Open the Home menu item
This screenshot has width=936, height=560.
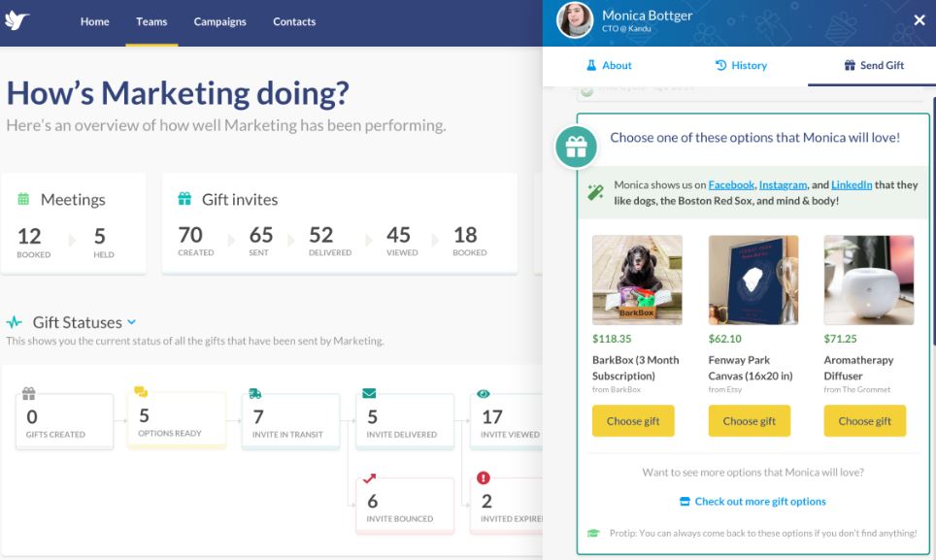pos(95,22)
